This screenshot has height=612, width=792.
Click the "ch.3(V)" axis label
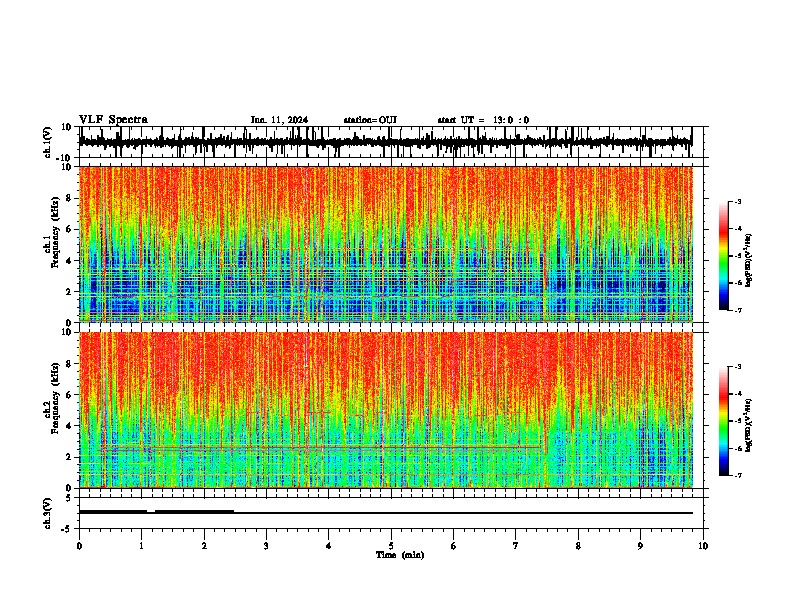click(x=48, y=514)
